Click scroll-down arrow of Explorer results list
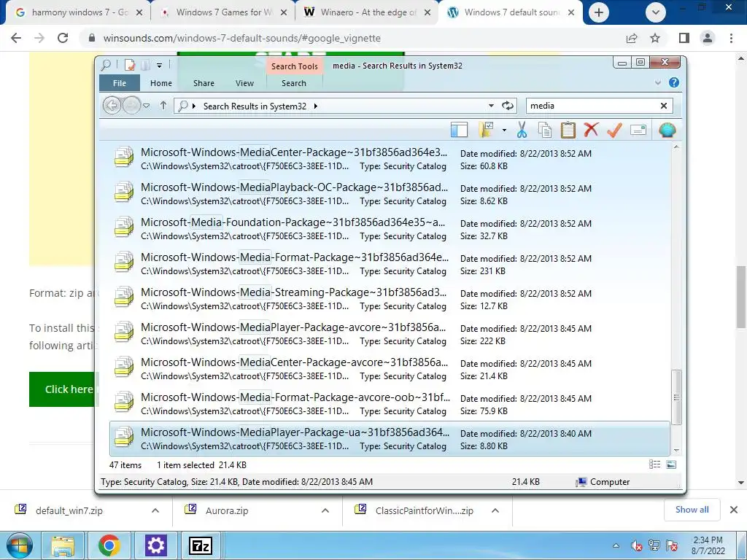Viewport: 747px width, 560px height. point(676,450)
